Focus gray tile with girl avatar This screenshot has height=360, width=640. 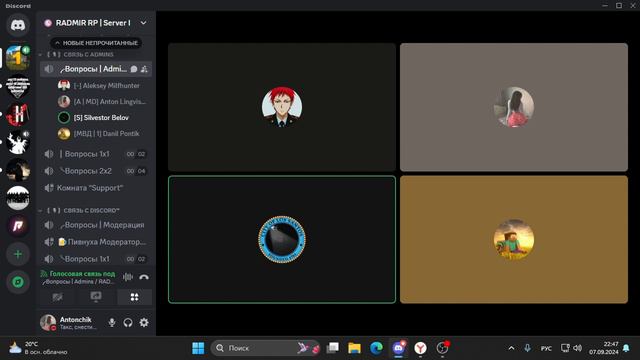514,107
